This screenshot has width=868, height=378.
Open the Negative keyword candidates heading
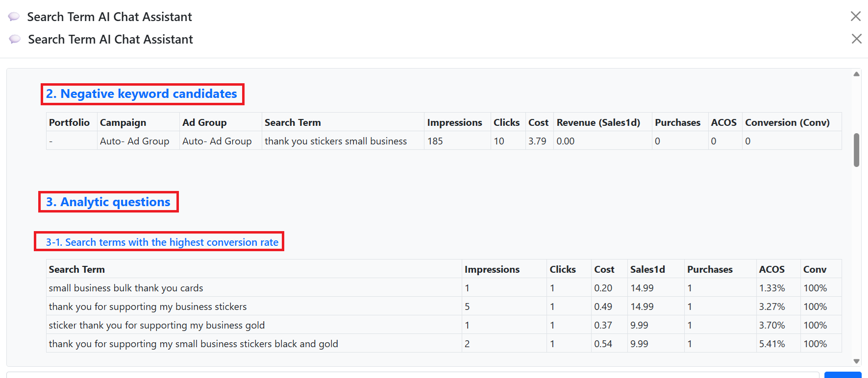coord(142,94)
